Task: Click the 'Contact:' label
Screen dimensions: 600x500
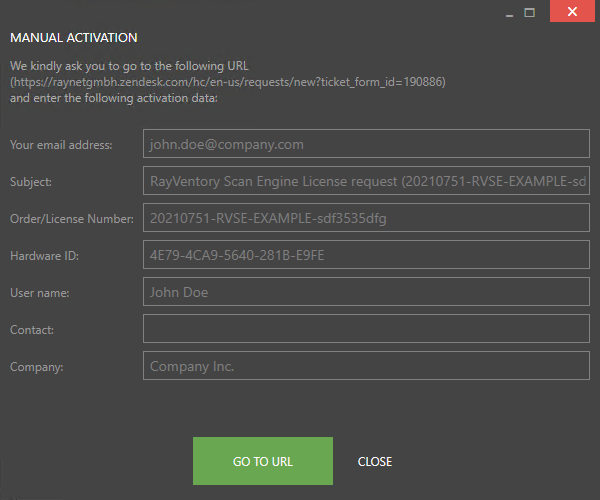Action: [32, 330]
